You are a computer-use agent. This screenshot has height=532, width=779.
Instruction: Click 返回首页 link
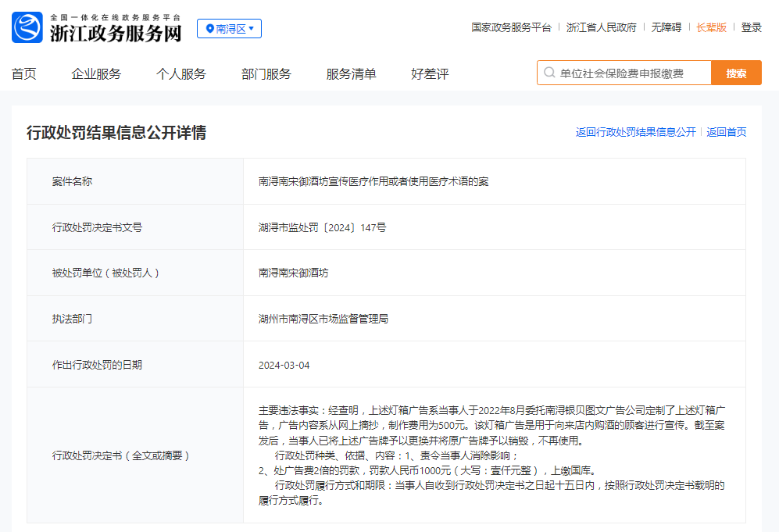point(726,132)
